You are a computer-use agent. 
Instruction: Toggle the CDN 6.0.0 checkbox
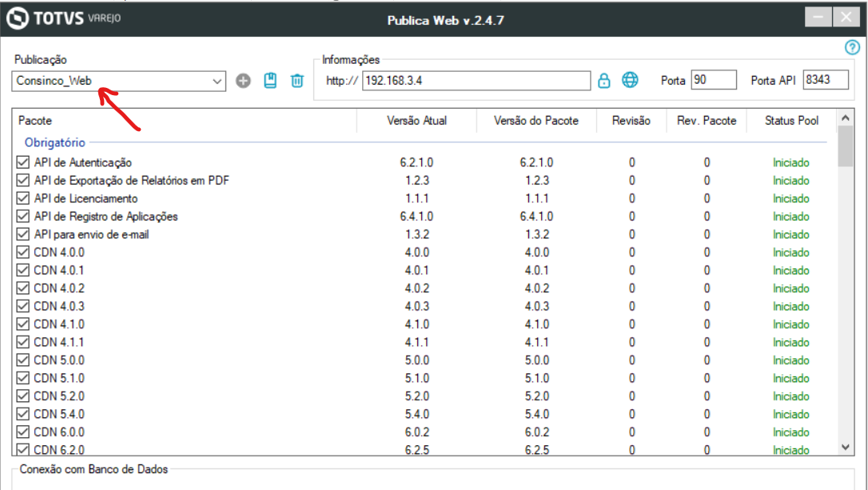pos(22,432)
